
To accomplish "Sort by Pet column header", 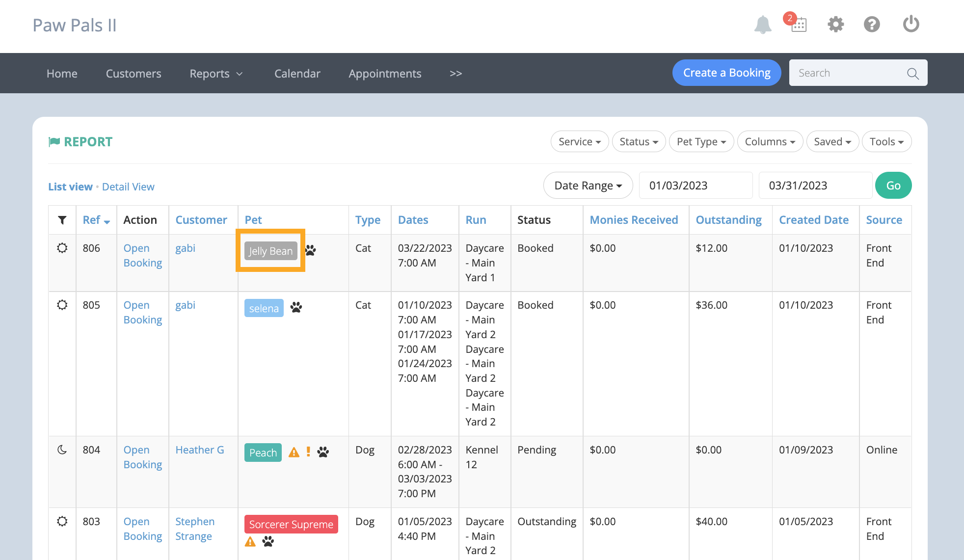I will (253, 220).
